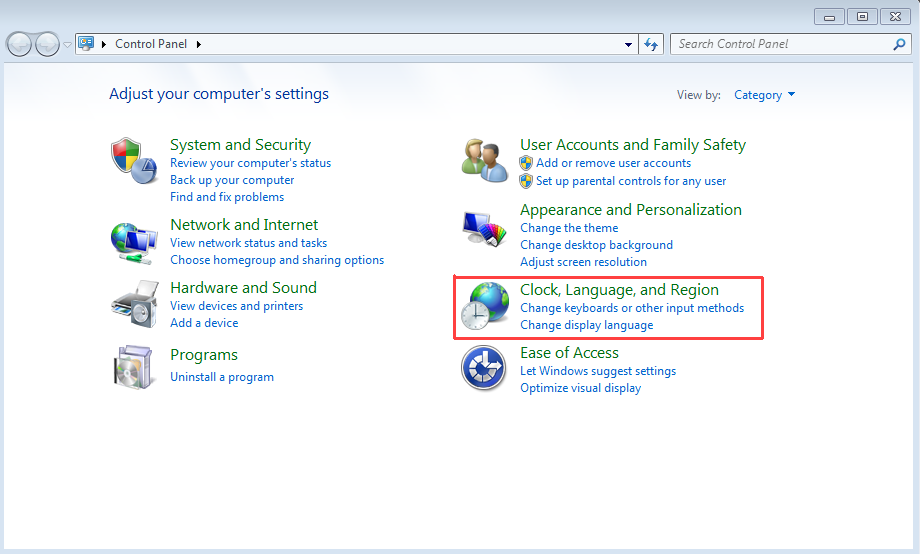Expand the address bar history dropdown

(628, 44)
